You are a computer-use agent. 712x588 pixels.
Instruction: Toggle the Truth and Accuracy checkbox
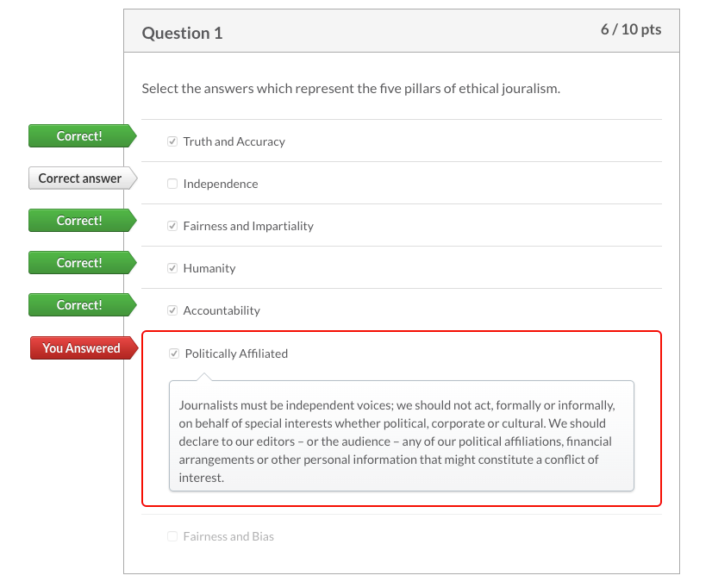[172, 141]
